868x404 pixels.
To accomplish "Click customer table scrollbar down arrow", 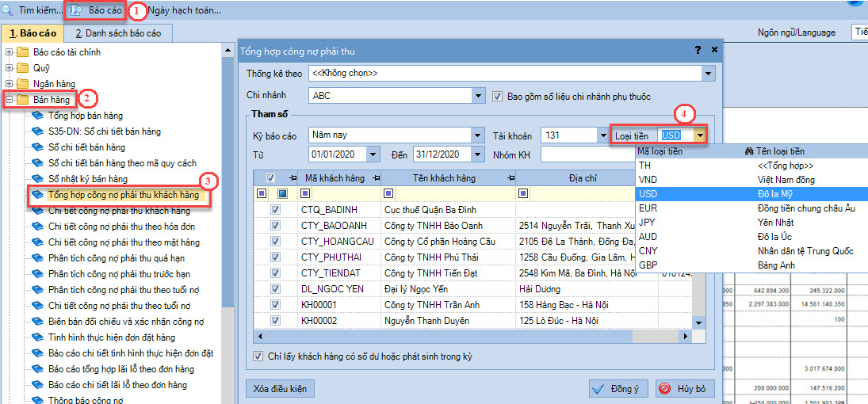I will 698,322.
